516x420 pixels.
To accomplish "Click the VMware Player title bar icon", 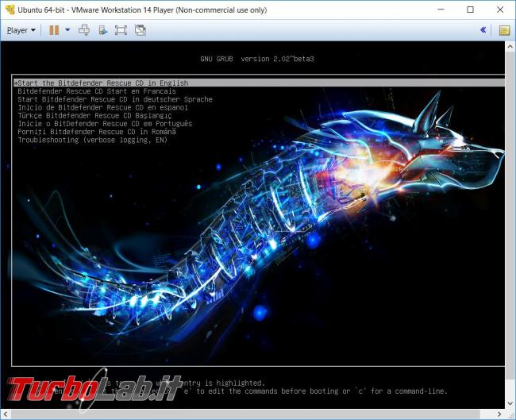I will tap(10, 10).
